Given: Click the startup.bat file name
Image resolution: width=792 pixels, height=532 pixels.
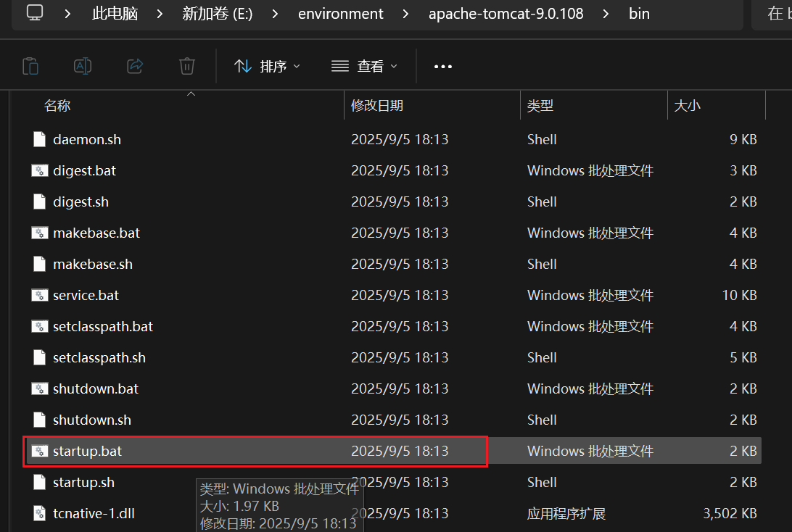Looking at the screenshot, I should click(87, 452).
